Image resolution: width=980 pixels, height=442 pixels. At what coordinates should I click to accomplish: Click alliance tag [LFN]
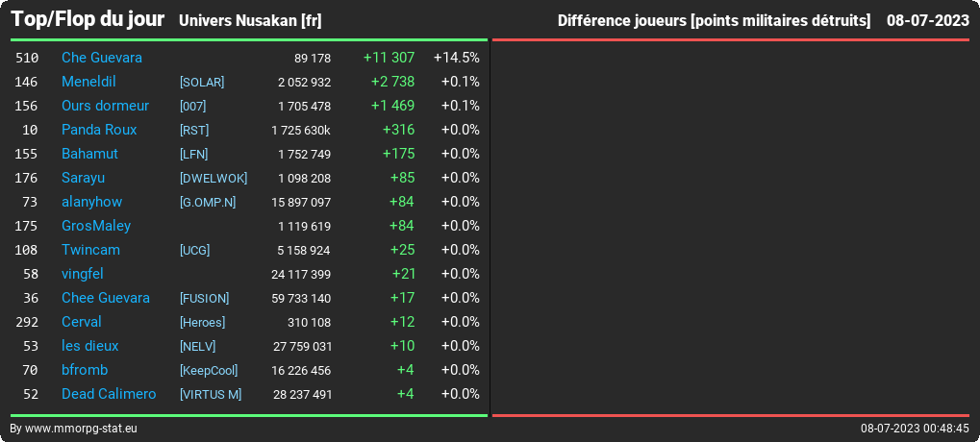click(193, 154)
